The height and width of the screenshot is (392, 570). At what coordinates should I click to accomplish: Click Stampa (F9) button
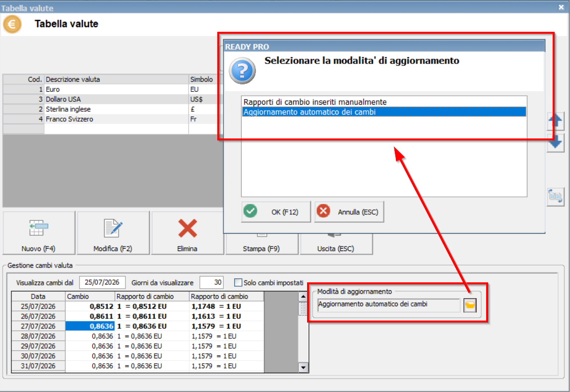coord(261,244)
